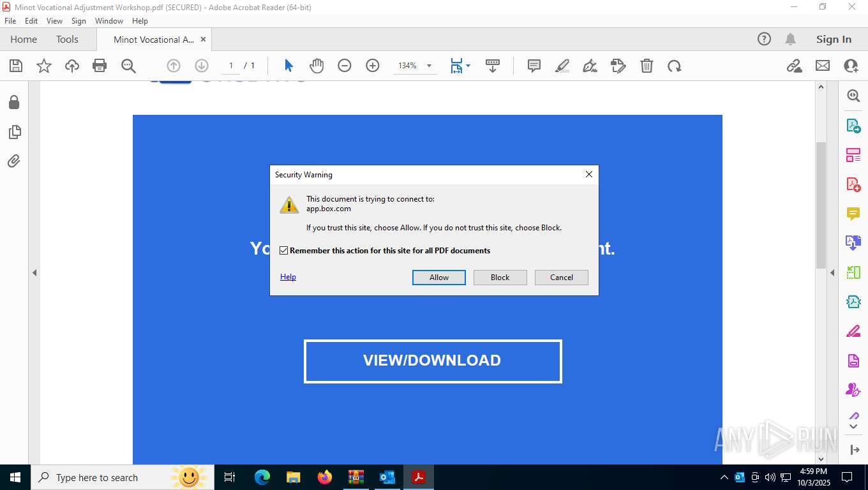This screenshot has width=868, height=490.
Task: Send file by email envelope icon
Action: click(x=823, y=66)
